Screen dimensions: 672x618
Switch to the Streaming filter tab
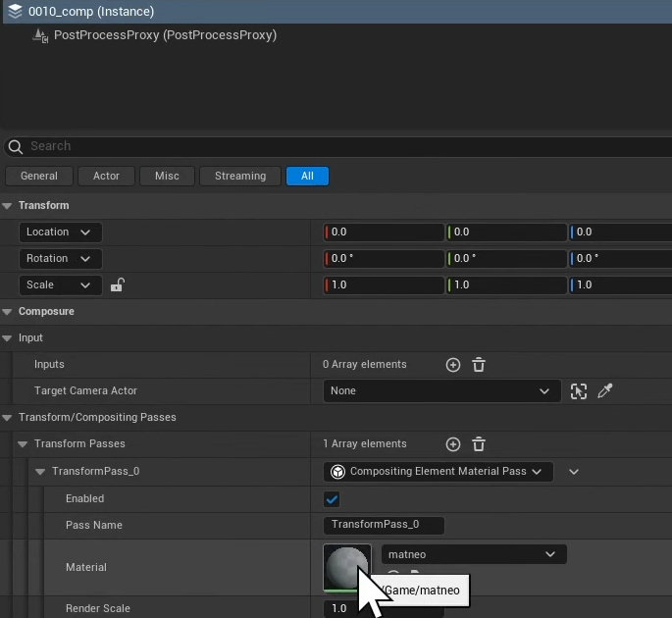pyautogui.click(x=240, y=177)
